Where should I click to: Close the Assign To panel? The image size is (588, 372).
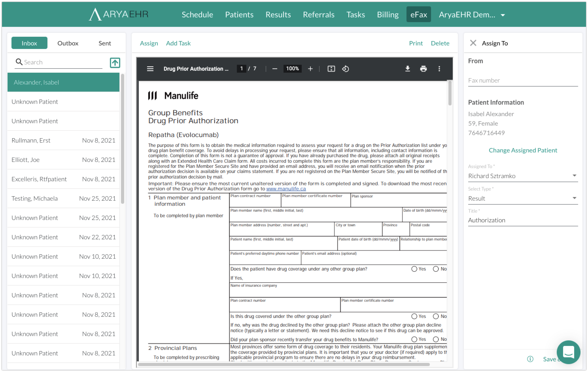click(473, 43)
